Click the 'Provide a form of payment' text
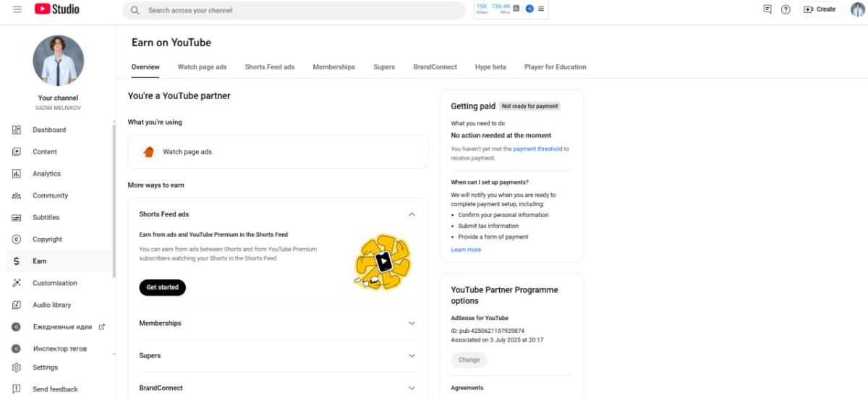The image size is (868, 398). click(493, 237)
